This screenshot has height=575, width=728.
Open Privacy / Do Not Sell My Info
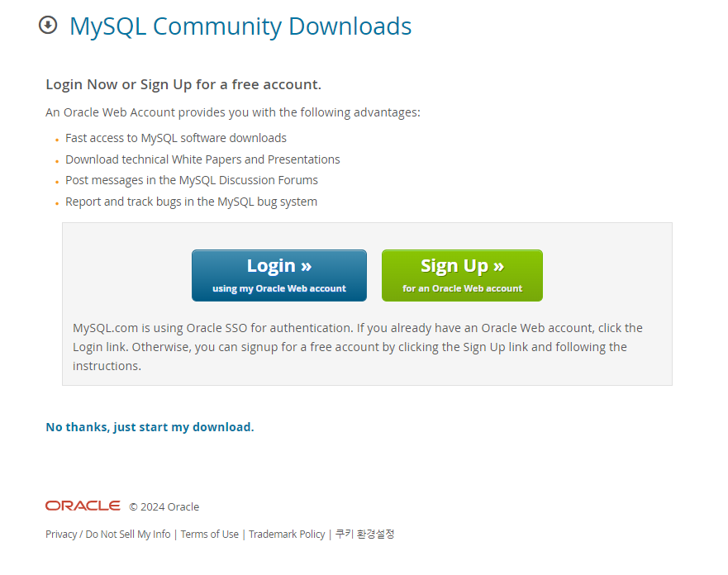107,535
